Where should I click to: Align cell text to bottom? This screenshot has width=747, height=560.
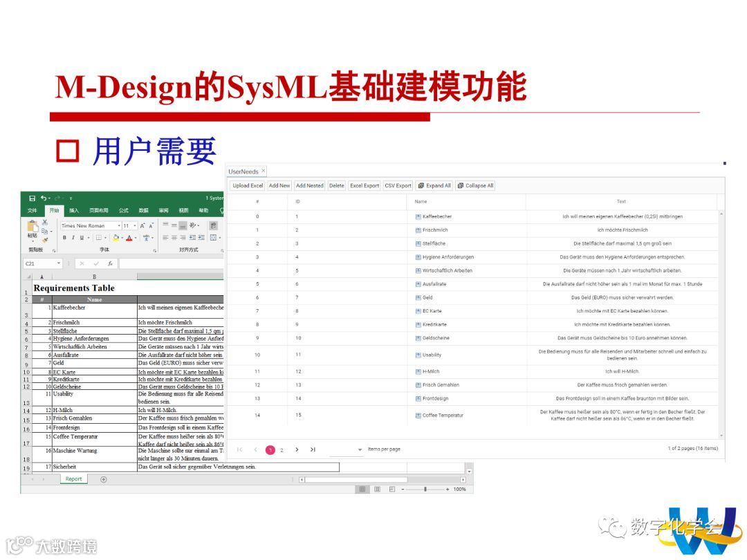coord(183,225)
